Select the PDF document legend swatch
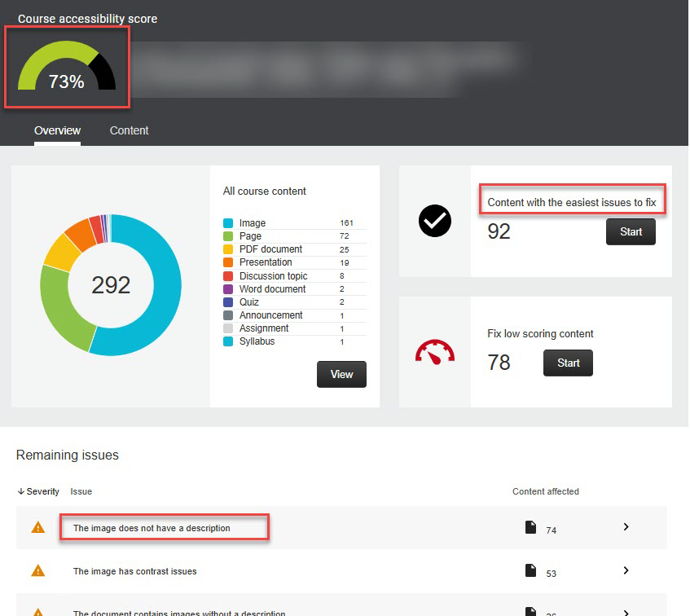Screen dimensions: 690x616 (x=228, y=249)
